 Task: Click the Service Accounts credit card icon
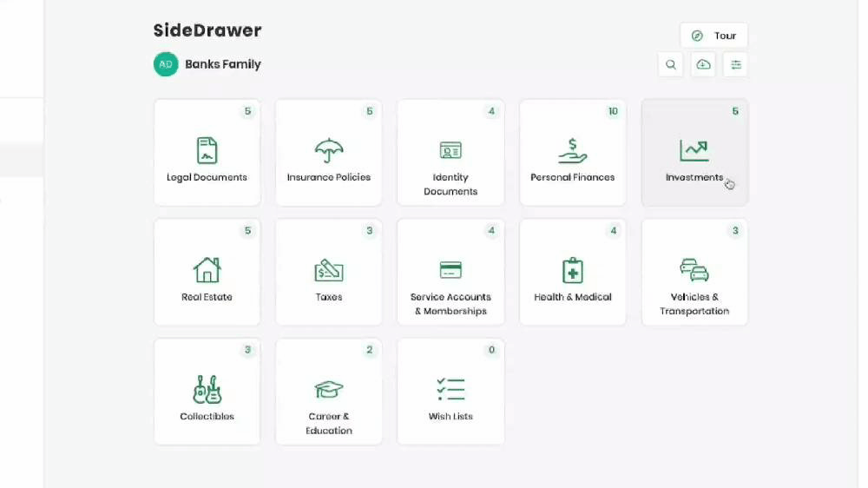[x=450, y=270]
